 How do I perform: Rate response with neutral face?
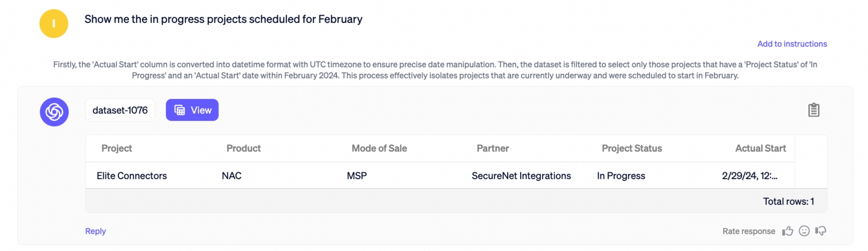click(x=804, y=231)
